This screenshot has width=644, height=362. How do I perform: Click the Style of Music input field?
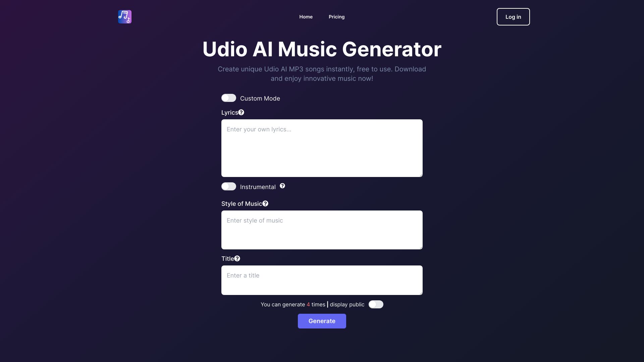(322, 230)
